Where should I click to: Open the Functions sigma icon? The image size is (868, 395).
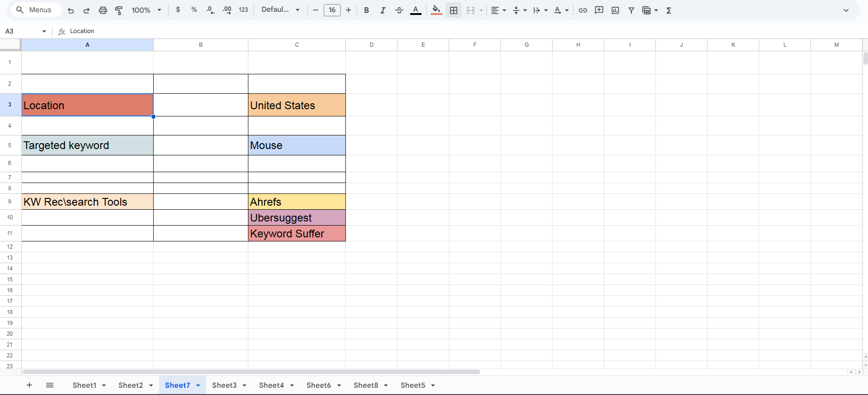point(669,10)
